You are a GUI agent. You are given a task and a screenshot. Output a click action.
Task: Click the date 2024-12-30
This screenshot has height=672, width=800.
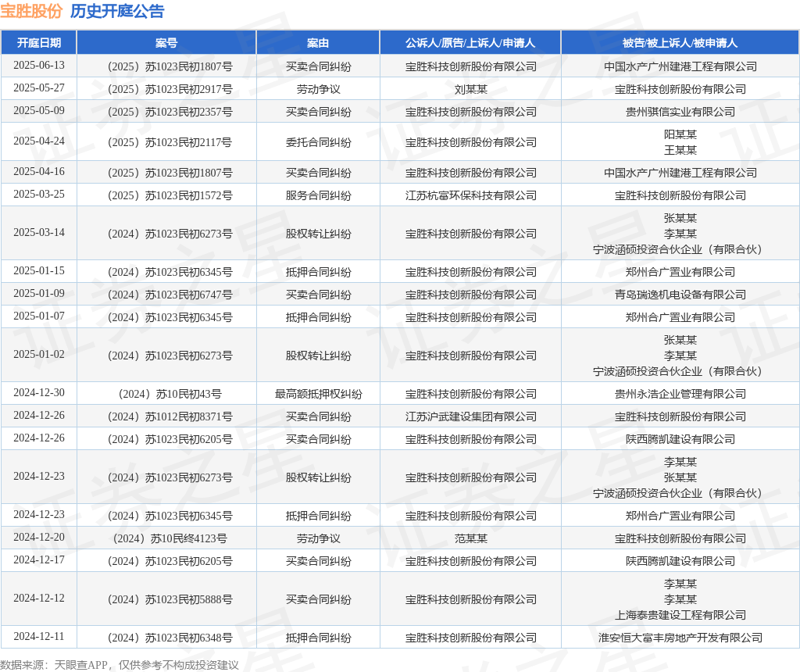39,392
